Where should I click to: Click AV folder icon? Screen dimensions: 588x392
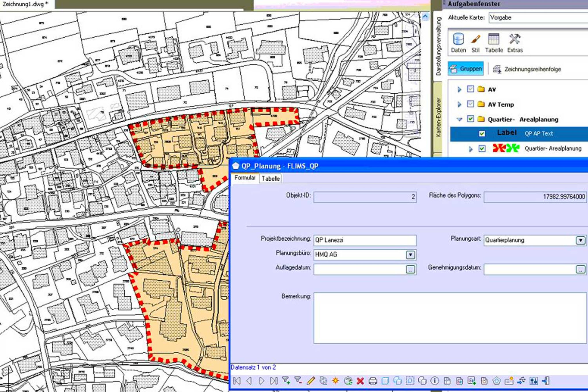[x=481, y=89]
